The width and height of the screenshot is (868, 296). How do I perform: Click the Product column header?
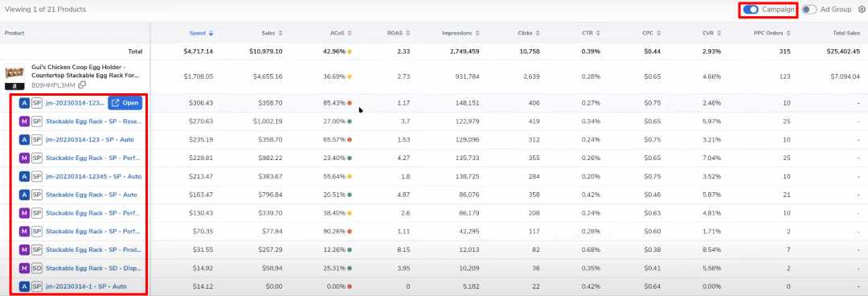[x=14, y=33]
